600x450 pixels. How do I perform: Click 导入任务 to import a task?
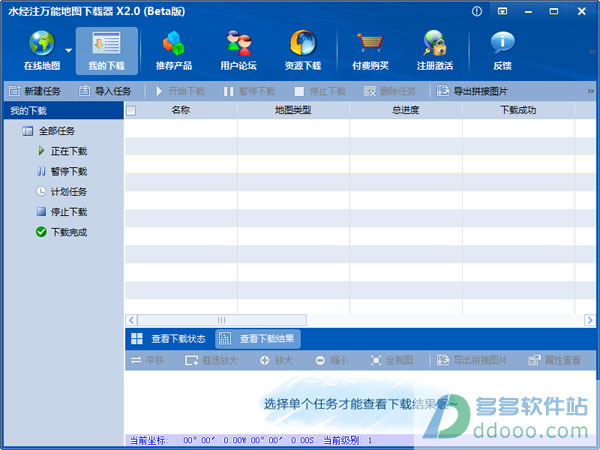[x=105, y=91]
